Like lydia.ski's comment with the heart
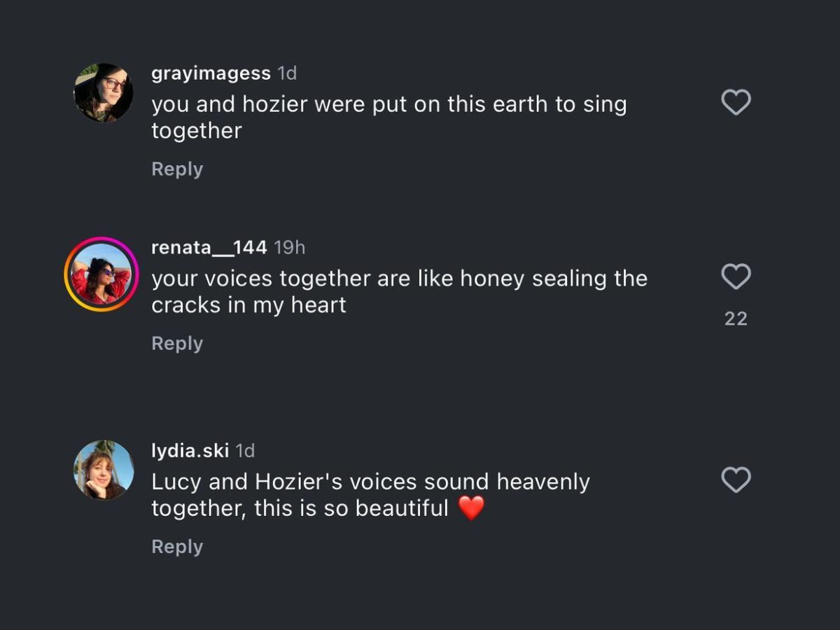 [736, 480]
